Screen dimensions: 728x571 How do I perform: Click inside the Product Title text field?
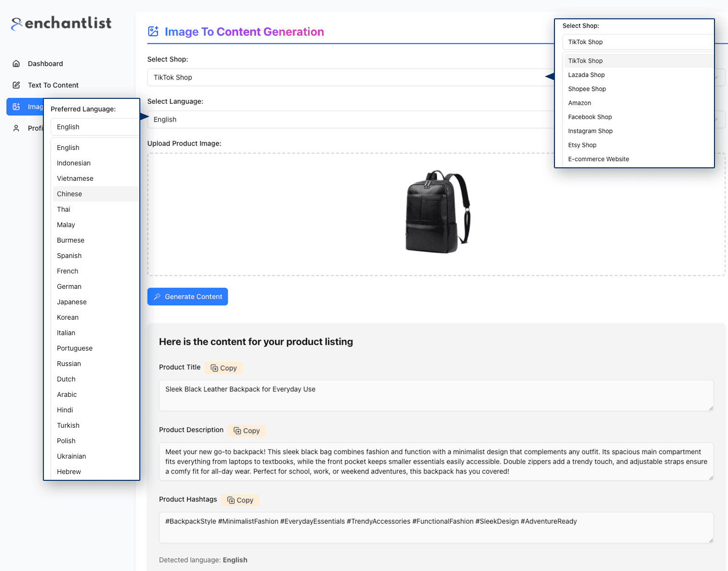436,395
